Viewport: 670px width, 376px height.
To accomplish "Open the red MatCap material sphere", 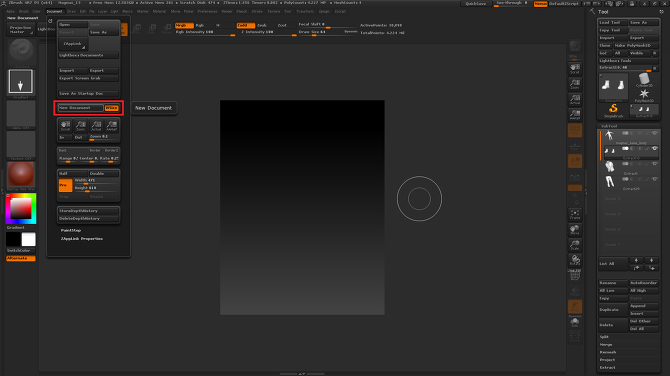I will coord(21,174).
